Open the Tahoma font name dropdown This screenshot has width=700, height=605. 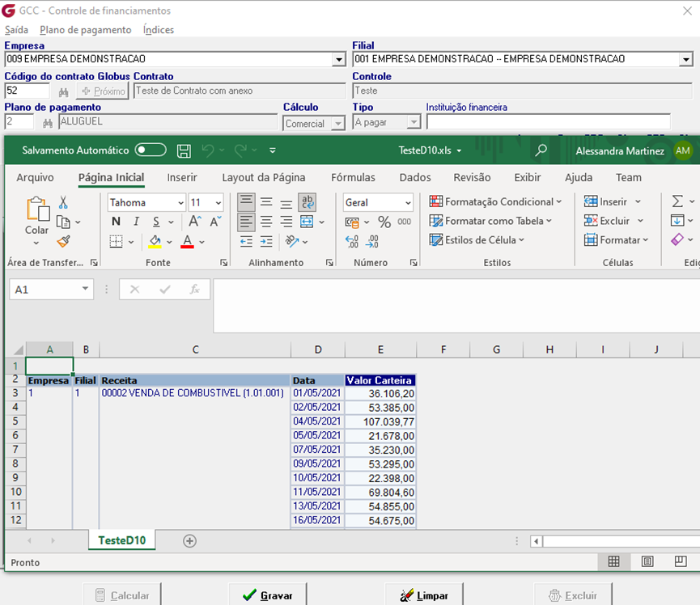coord(180,202)
